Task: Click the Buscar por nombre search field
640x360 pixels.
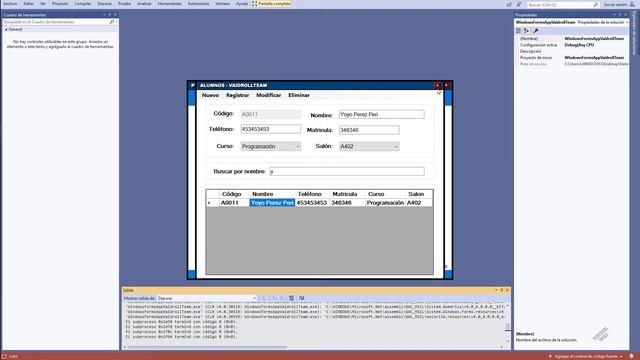Action: [347, 171]
